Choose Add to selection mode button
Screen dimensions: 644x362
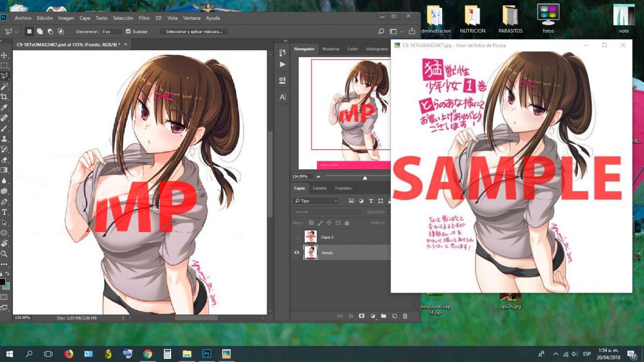39,32
